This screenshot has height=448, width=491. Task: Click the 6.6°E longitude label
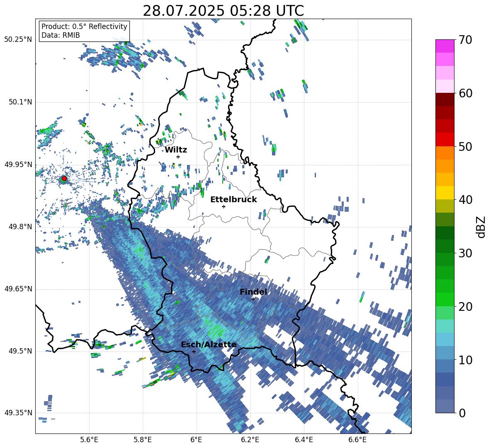[x=357, y=440]
